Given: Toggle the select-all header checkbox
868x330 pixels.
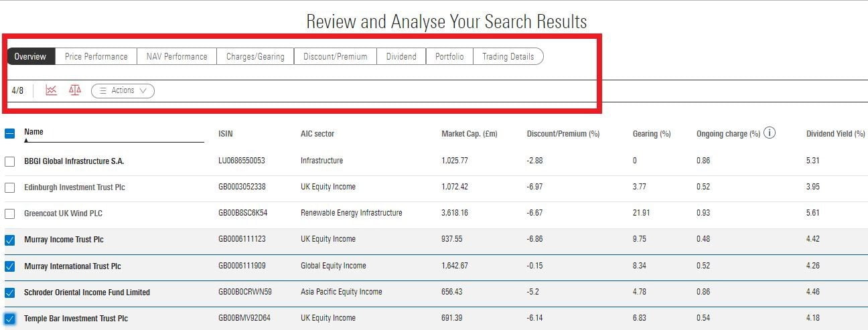Looking at the screenshot, I should [x=10, y=133].
